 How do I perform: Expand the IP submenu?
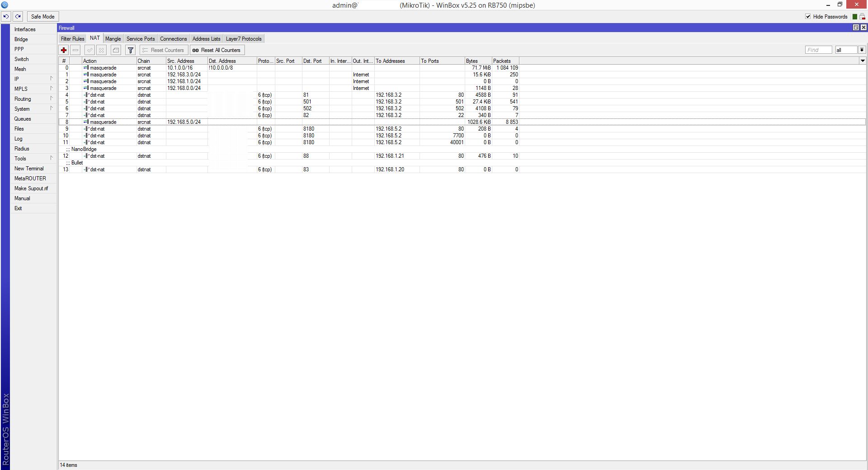pos(33,79)
